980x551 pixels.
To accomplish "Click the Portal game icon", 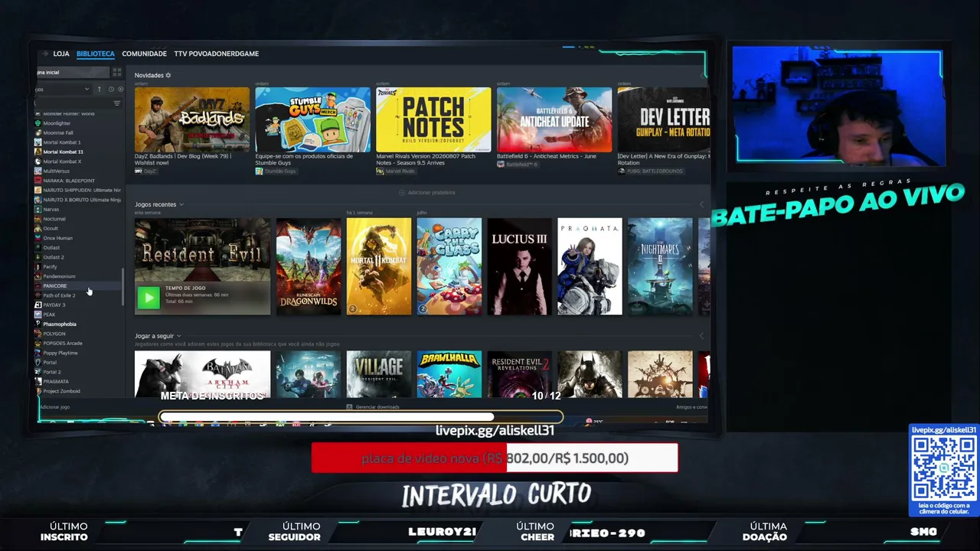I will pyautogui.click(x=38, y=362).
